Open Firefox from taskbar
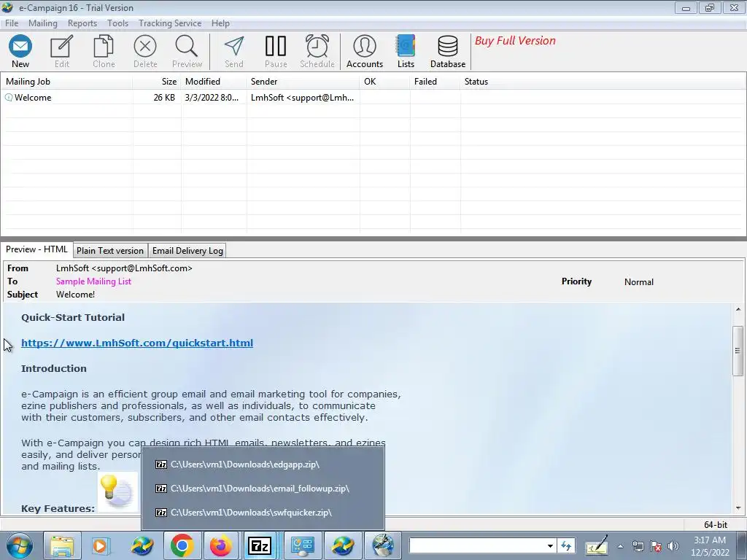This screenshot has height=560, width=747. click(x=220, y=545)
